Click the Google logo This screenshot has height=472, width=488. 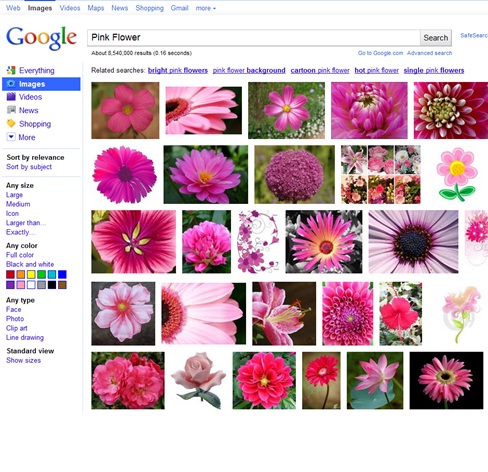[41, 38]
